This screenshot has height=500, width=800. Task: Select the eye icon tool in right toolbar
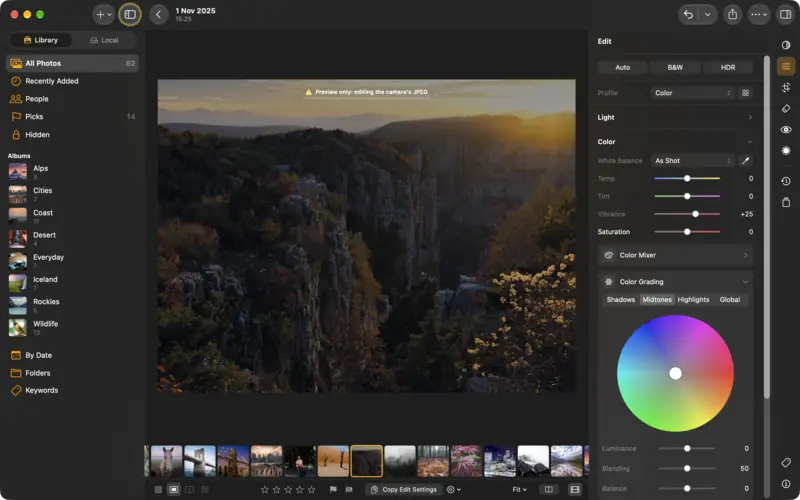click(786, 130)
